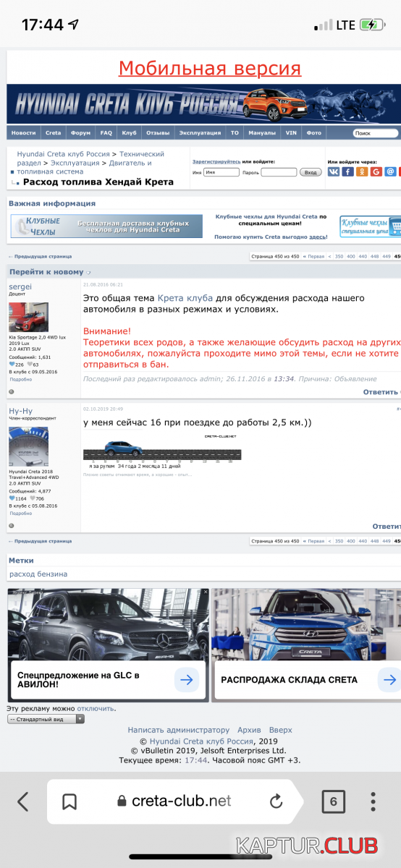
Task: Log in via the Mail.ru icon
Action: (x=390, y=171)
